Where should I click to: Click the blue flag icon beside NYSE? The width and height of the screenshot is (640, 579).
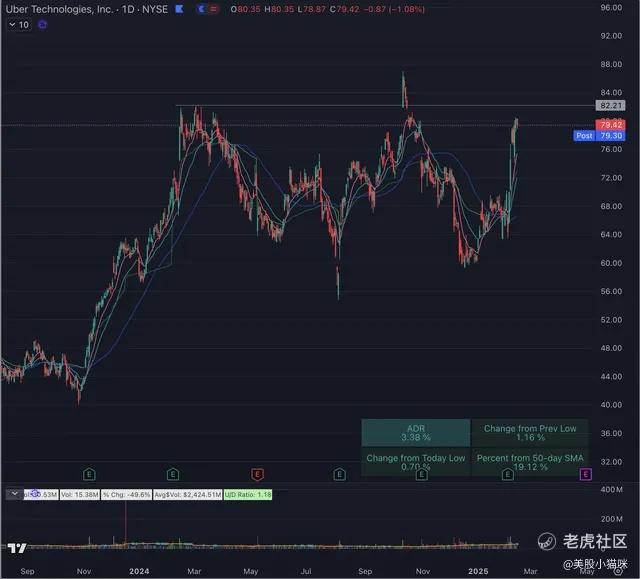point(179,9)
